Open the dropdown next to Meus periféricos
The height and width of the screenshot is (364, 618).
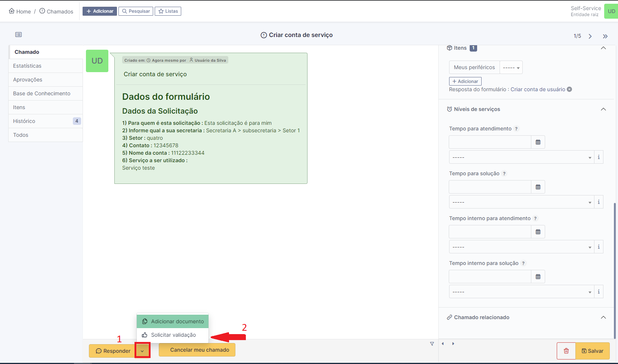tap(511, 67)
